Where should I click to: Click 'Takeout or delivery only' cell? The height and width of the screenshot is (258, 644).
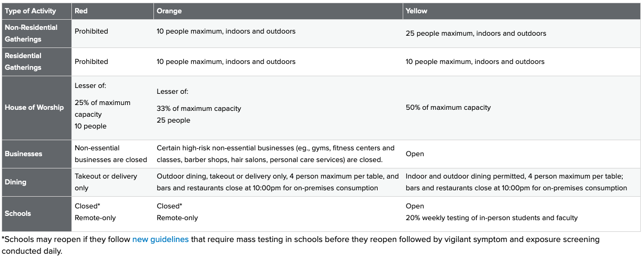(x=105, y=182)
